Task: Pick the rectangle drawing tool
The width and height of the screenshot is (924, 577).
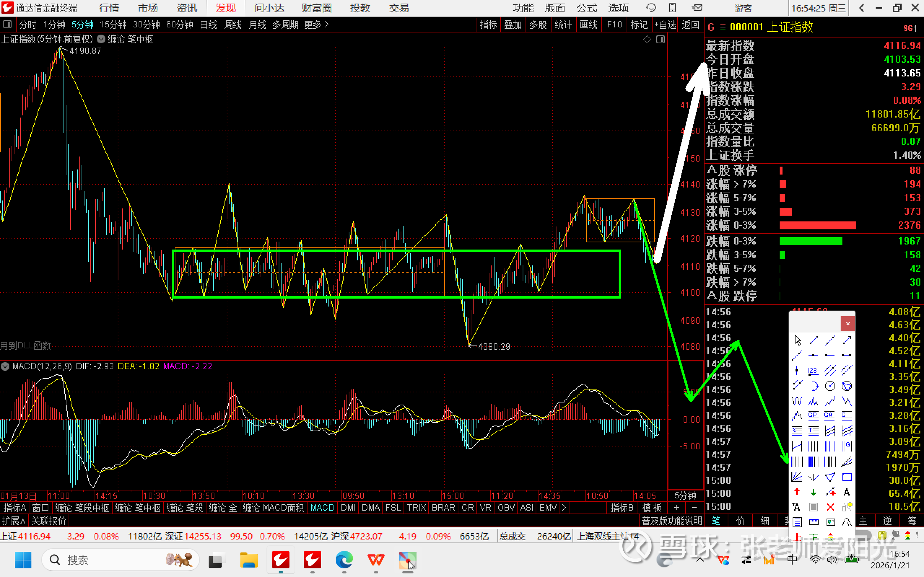Action: [846, 477]
